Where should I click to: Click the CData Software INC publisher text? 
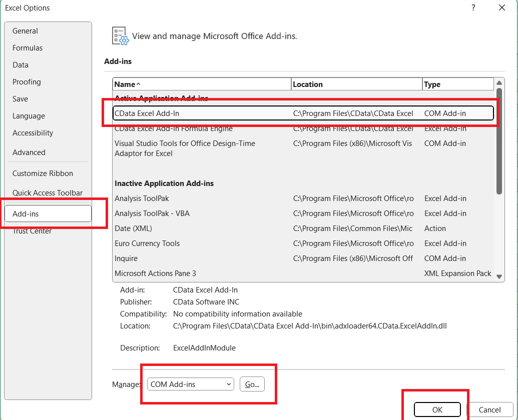coord(206,302)
